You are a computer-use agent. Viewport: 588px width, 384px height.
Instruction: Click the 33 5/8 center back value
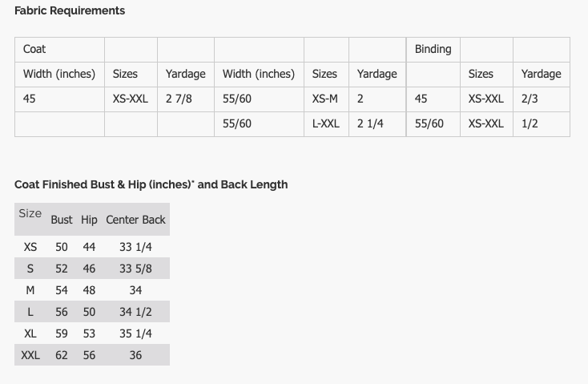tap(135, 269)
